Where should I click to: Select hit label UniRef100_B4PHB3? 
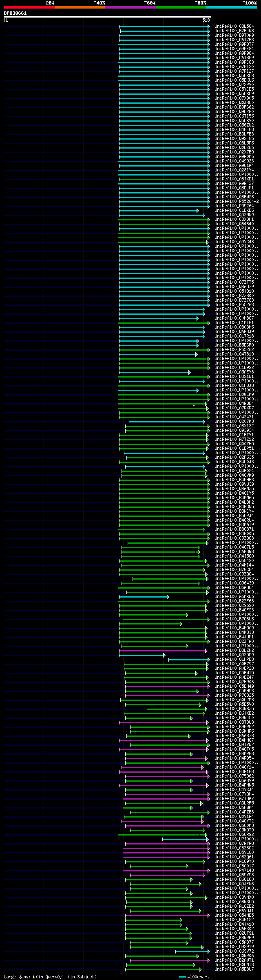coord(234,480)
